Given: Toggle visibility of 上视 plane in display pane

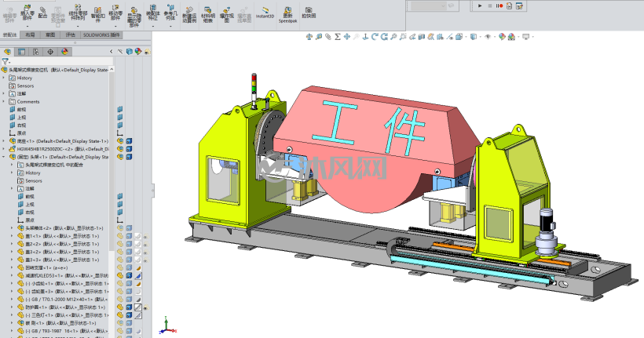Looking at the screenshot, I should [x=120, y=118].
